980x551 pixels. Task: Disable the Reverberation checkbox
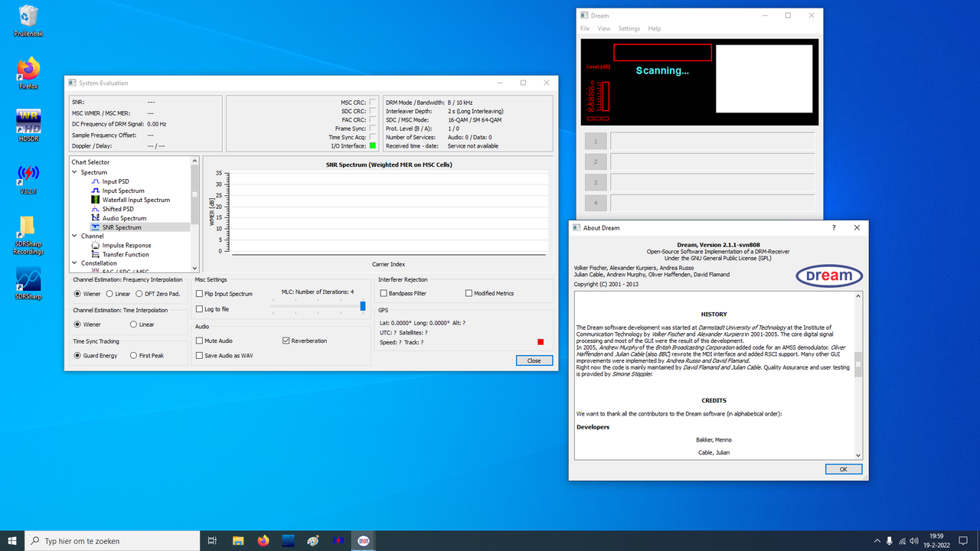[286, 341]
